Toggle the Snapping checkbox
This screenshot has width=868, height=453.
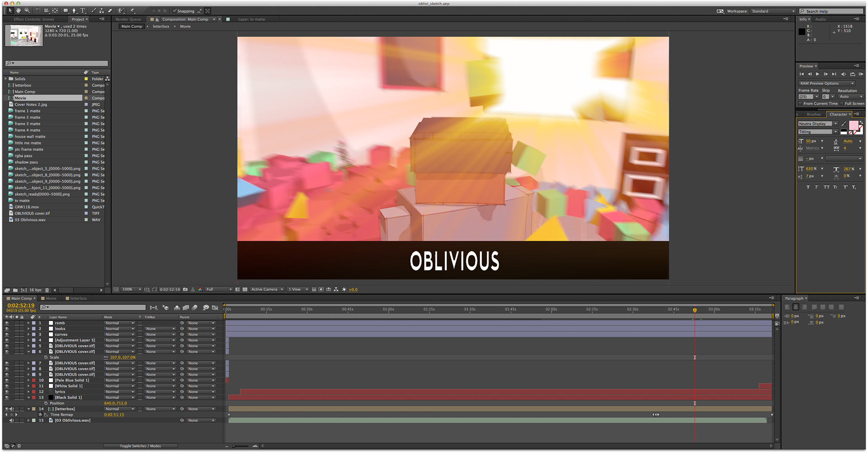(x=175, y=11)
